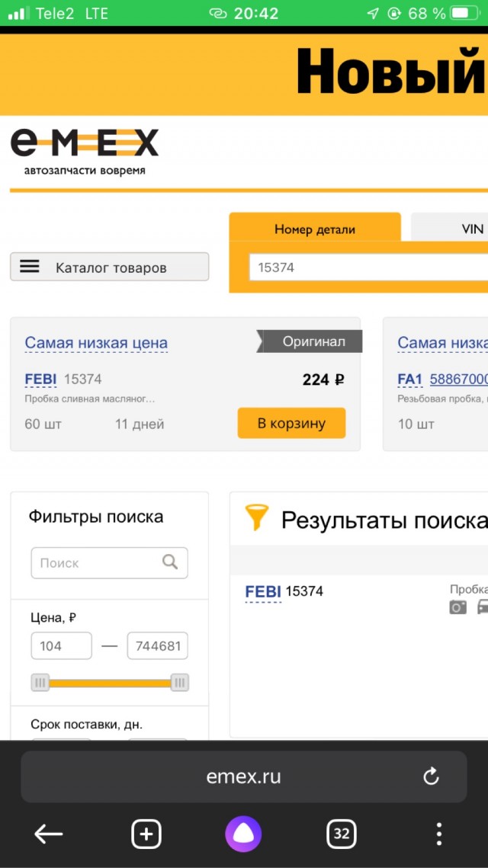Screen dimensions: 488x868
Task: Click minimum price field showing 104
Action: tap(62, 645)
